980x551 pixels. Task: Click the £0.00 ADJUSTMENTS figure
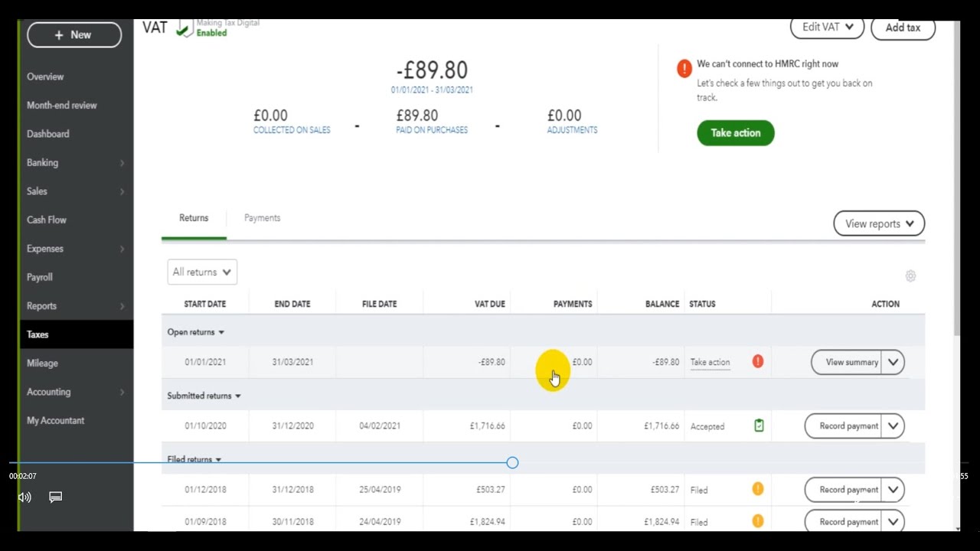click(564, 116)
